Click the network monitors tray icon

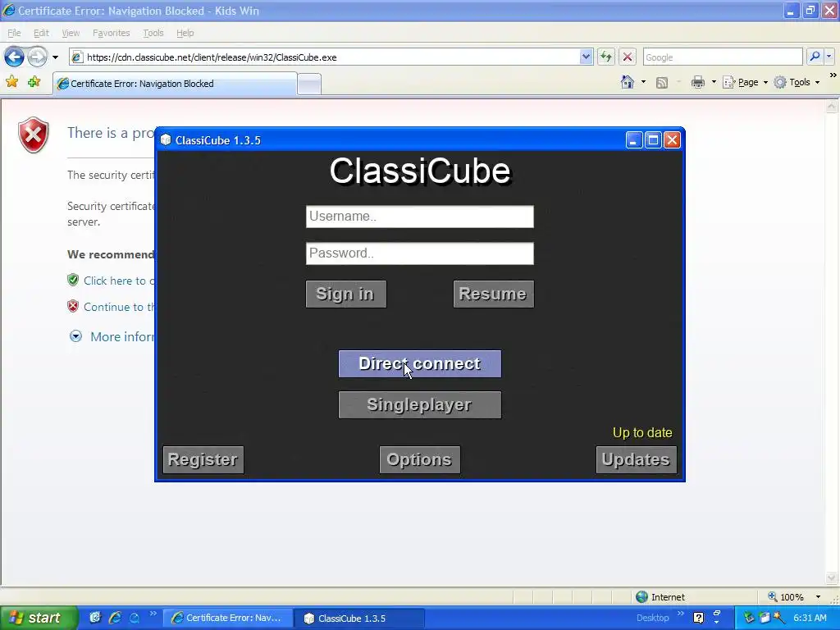click(x=765, y=618)
